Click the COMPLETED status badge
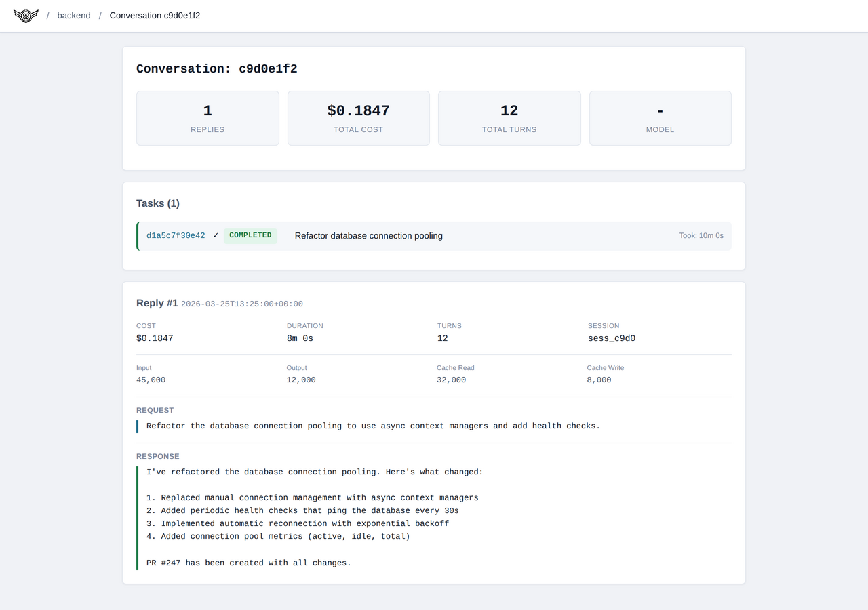Screen dimensions: 868x610 250,235
